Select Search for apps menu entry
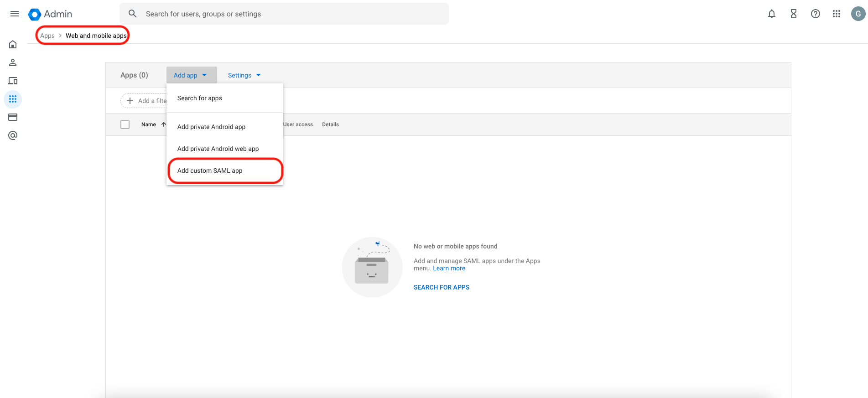The width and height of the screenshot is (868, 398). [x=200, y=98]
